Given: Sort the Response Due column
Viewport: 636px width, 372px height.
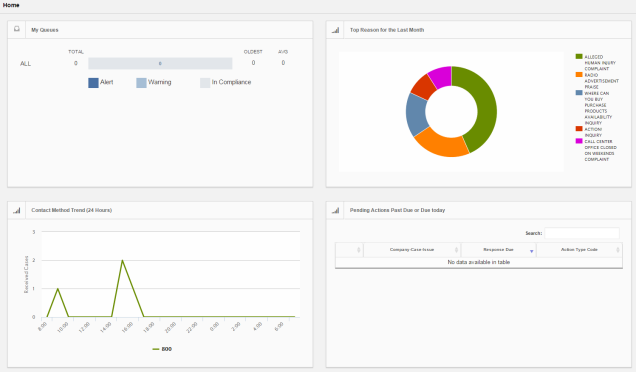Looking at the screenshot, I should [x=498, y=250].
